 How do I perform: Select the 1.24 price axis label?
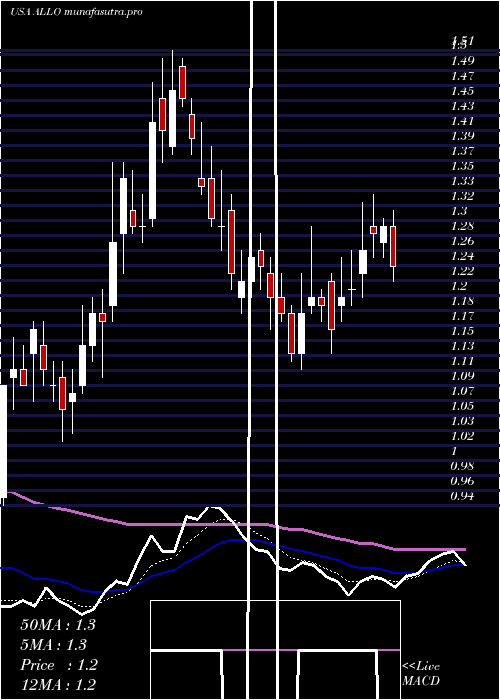pos(462,256)
